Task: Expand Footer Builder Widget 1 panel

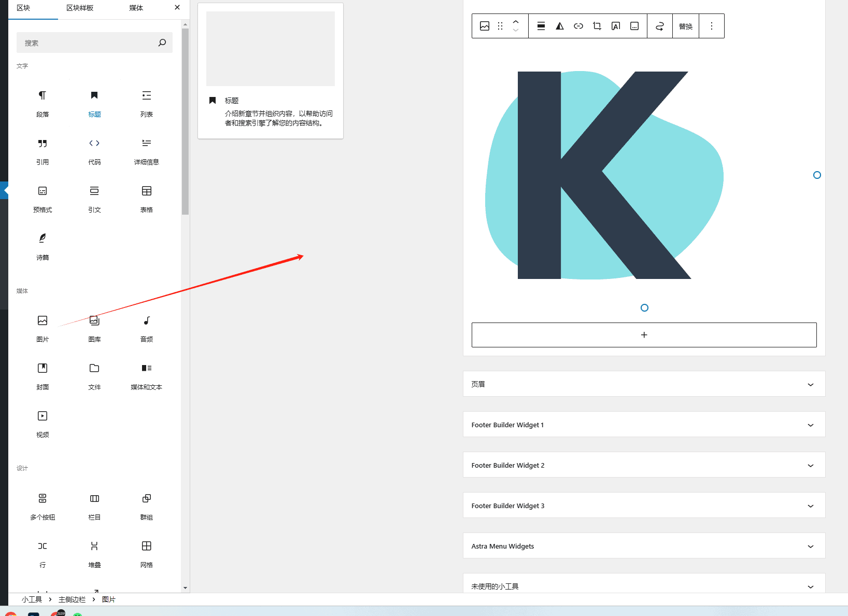Action: point(644,425)
